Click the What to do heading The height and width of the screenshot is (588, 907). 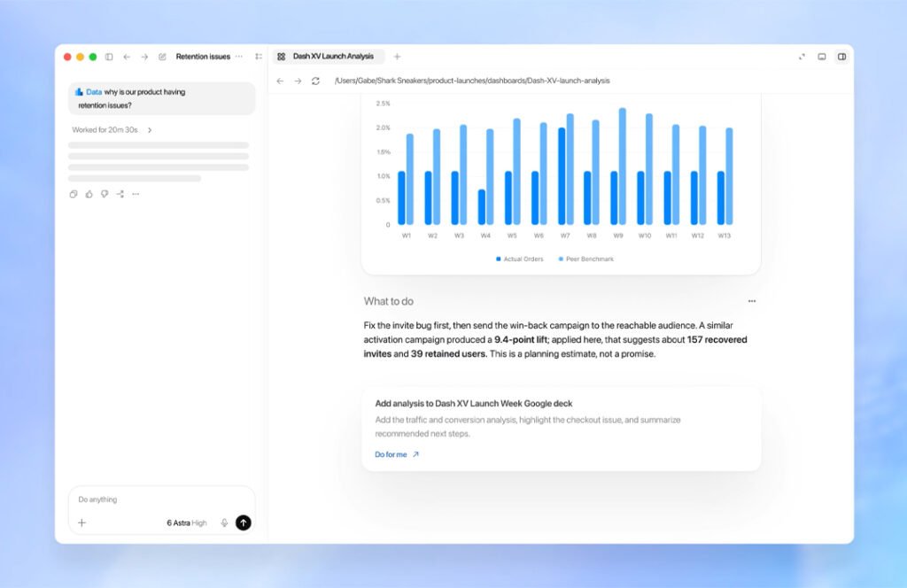(389, 301)
